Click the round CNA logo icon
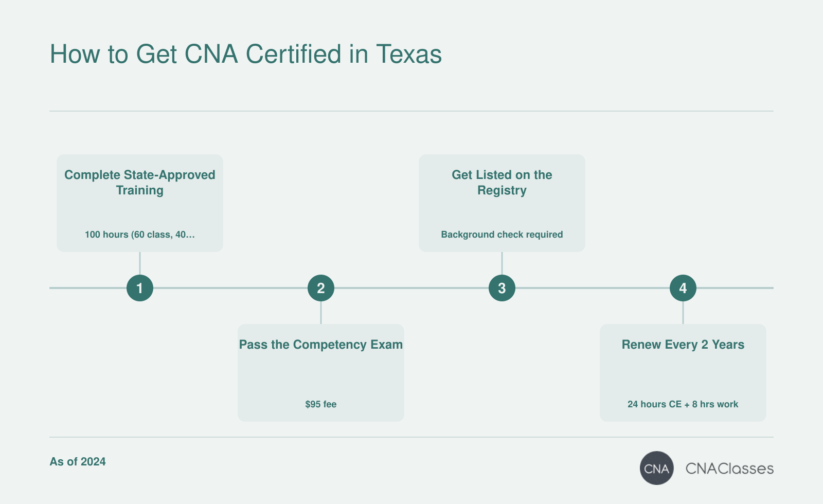Screen dimensions: 823x504 pos(657,468)
